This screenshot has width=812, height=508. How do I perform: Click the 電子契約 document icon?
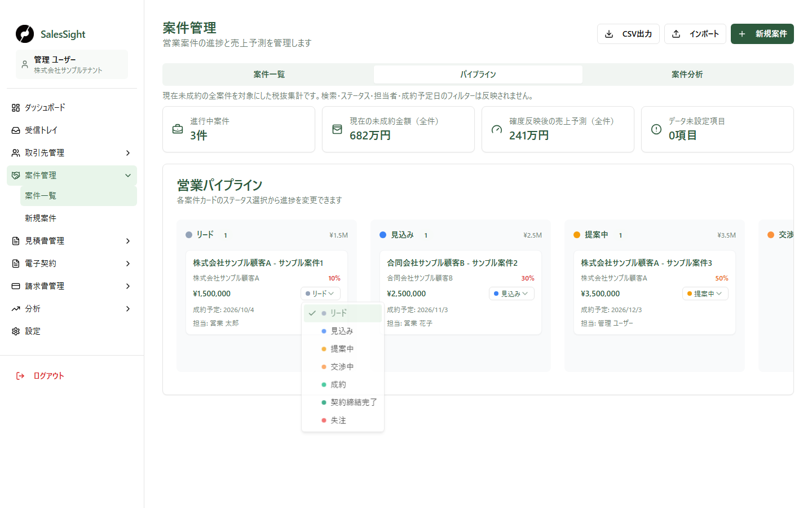tap(16, 264)
